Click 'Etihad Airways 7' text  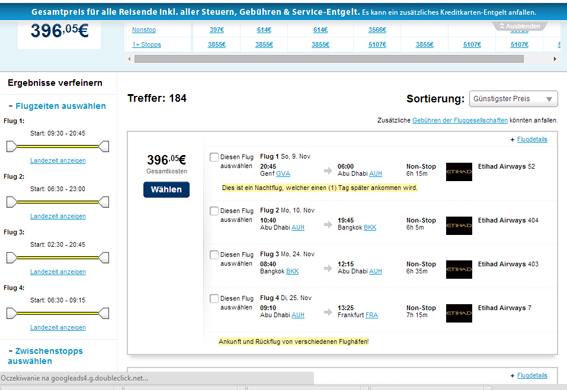(504, 308)
